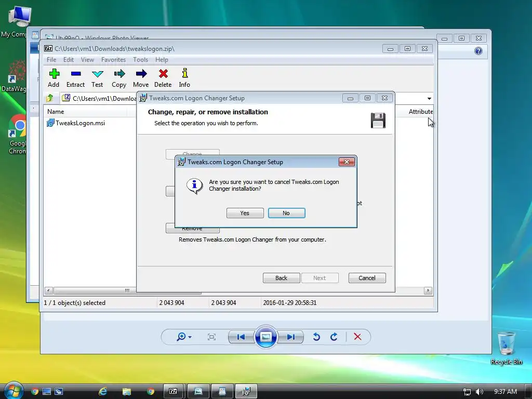Open the Tools menu
Screen dimensions: 532x399
[140, 60]
